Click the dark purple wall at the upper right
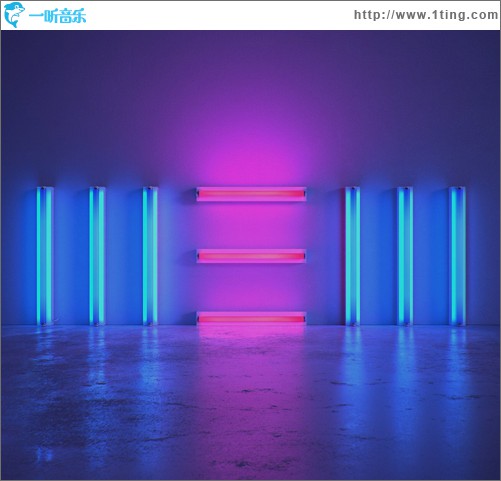501x481 pixels. click(433, 83)
